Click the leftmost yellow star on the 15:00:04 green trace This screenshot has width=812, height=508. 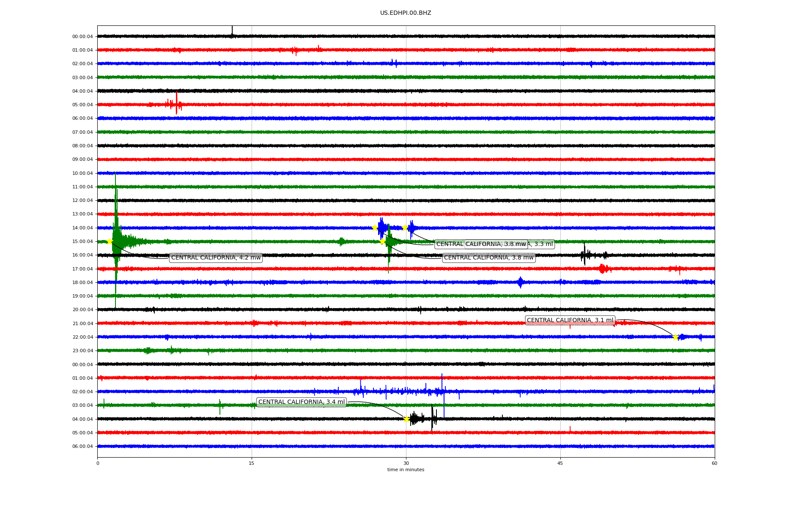tap(110, 241)
